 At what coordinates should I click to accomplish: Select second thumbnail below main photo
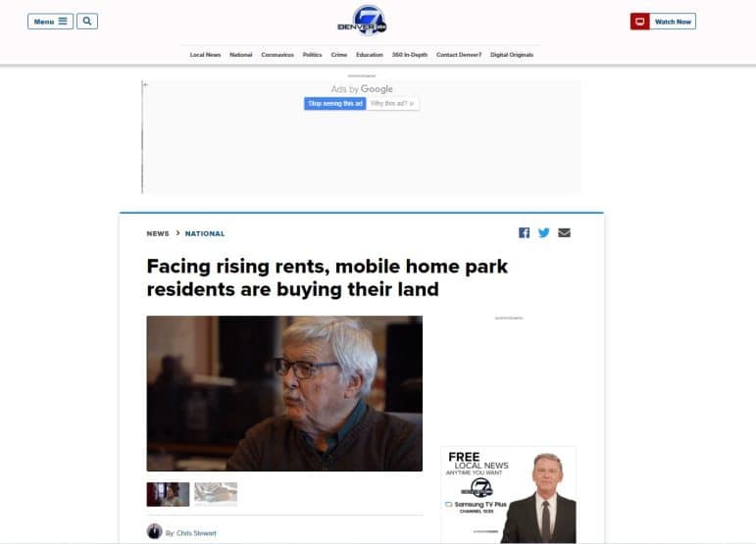[216, 494]
